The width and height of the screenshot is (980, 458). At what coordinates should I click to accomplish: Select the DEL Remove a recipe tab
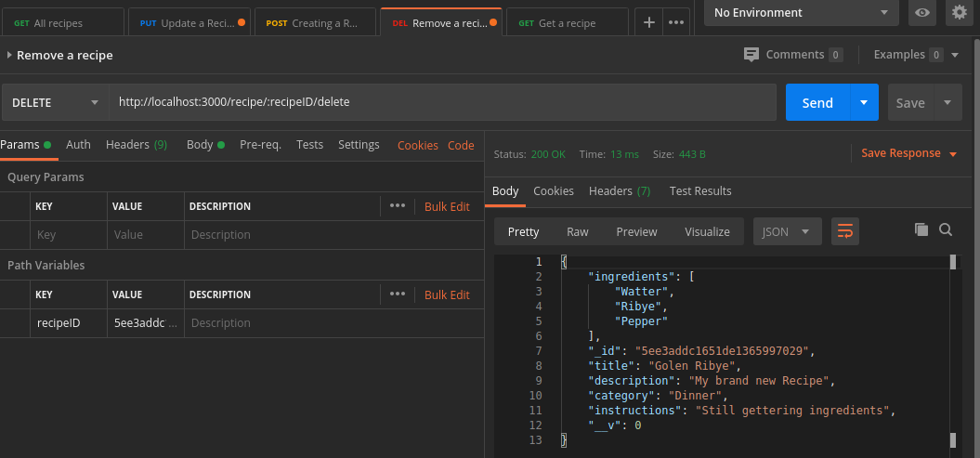pyautogui.click(x=441, y=22)
